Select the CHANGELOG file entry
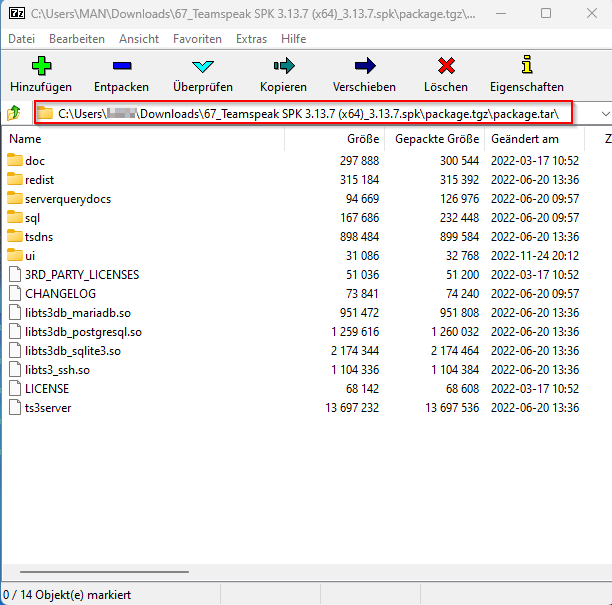Screen dimensions: 612x605 [60, 293]
